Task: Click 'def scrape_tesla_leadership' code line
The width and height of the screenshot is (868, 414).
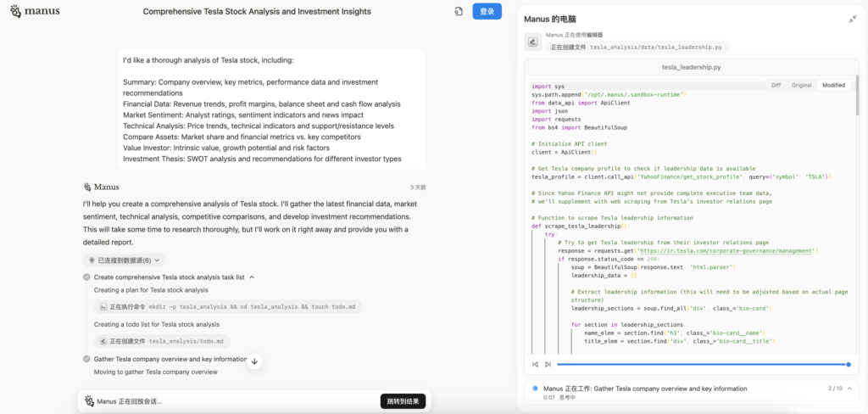Action: (581, 227)
